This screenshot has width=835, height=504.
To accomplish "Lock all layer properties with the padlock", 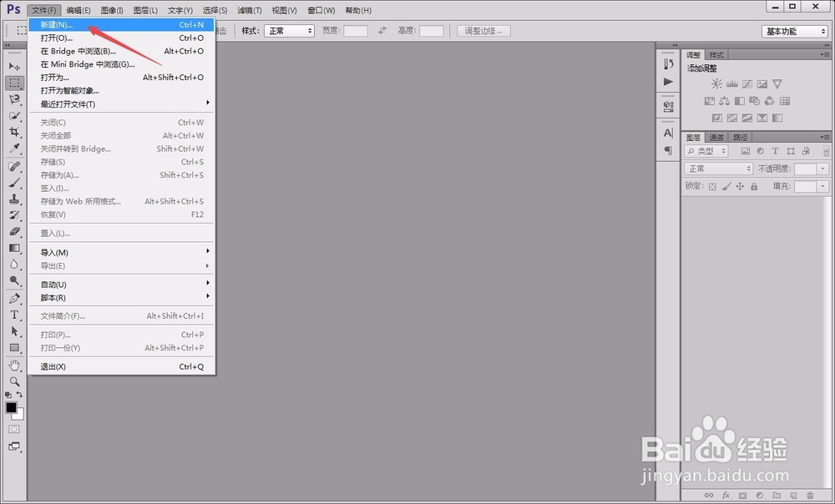I will pyautogui.click(x=754, y=186).
